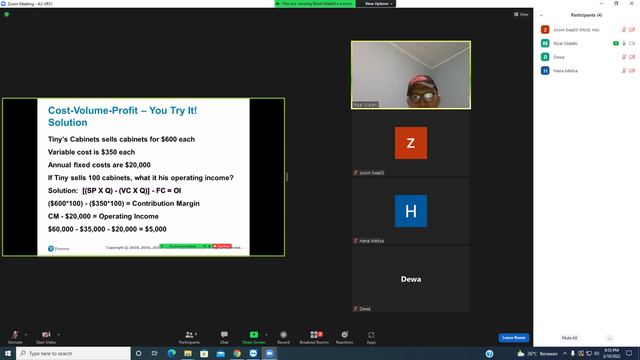The height and width of the screenshot is (360, 640).
Task: Click screen sharing indicator for Rizal Silalahi
Action: coord(616,43)
